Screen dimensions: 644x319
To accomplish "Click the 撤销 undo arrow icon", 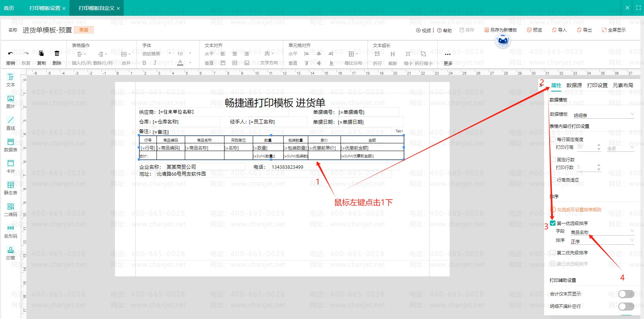I will click(x=11, y=54).
